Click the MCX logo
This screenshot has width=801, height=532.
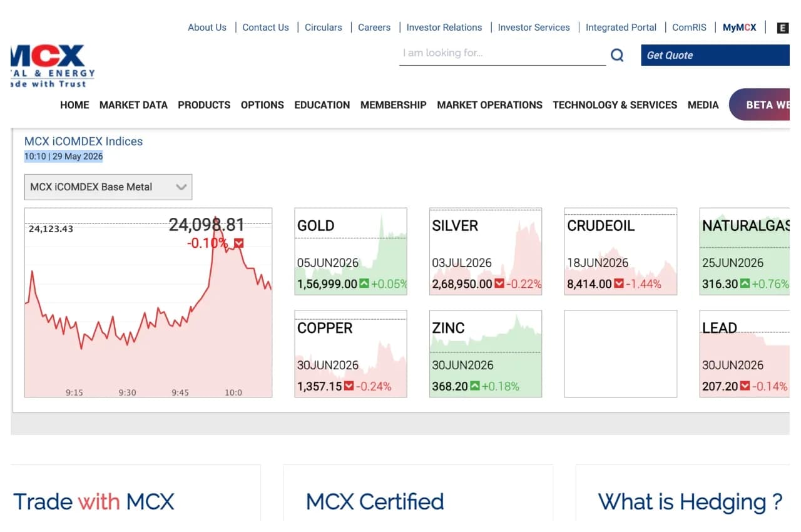pyautogui.click(x=53, y=66)
